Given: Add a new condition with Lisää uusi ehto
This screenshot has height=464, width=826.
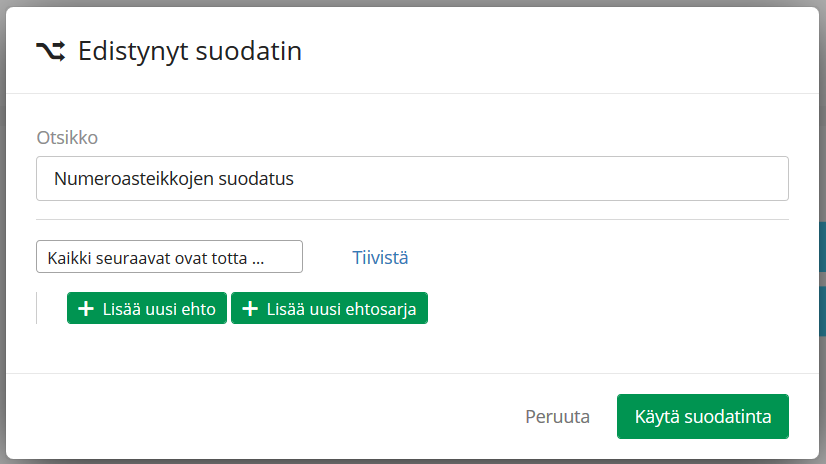Looking at the screenshot, I should pyautogui.click(x=147, y=308).
